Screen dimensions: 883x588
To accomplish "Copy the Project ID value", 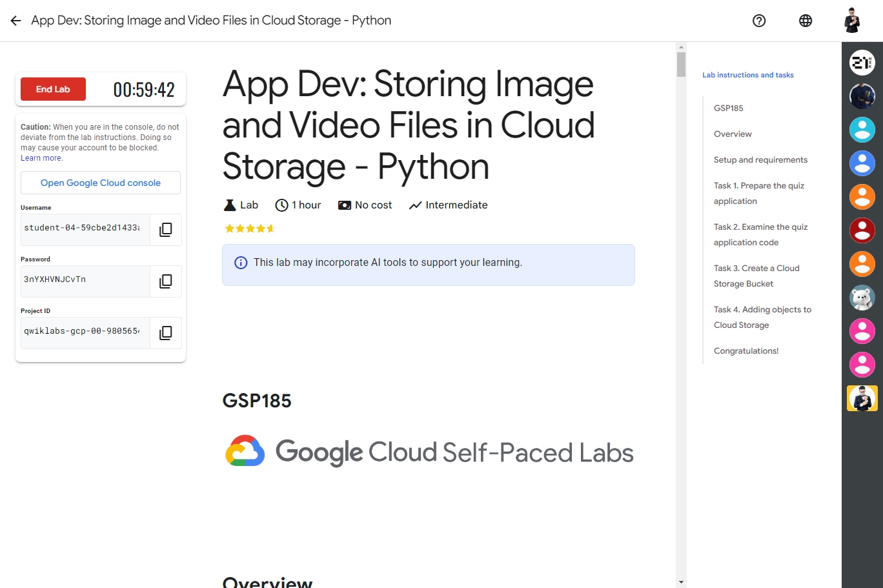I will 166,333.
